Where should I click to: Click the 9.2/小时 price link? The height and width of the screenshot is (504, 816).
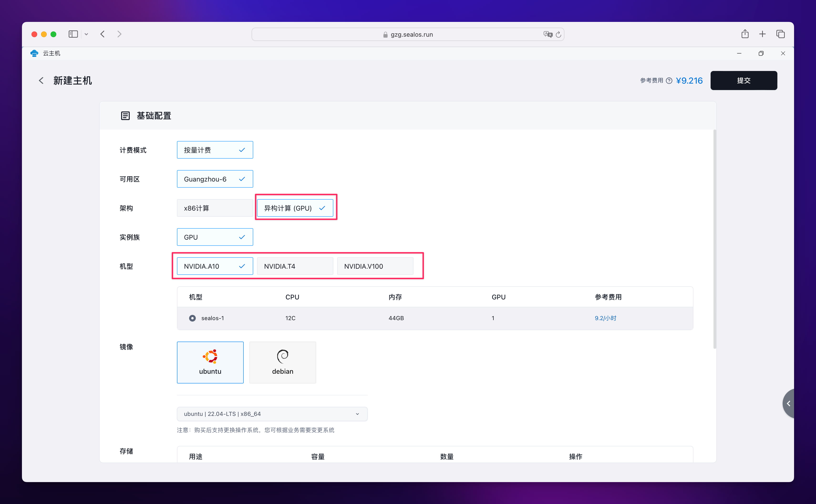(605, 318)
